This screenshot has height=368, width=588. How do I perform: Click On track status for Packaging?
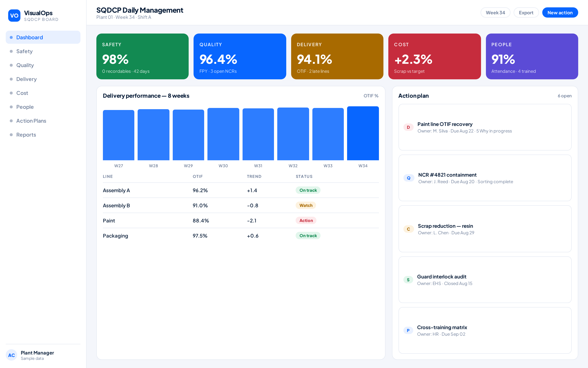[x=308, y=236]
